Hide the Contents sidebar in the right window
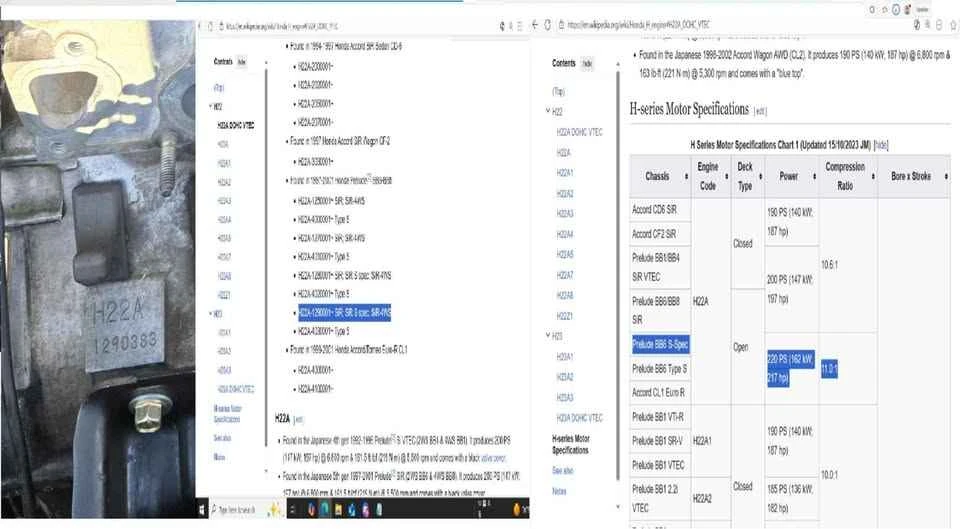Screen dimensions: 960x529 (x=587, y=63)
